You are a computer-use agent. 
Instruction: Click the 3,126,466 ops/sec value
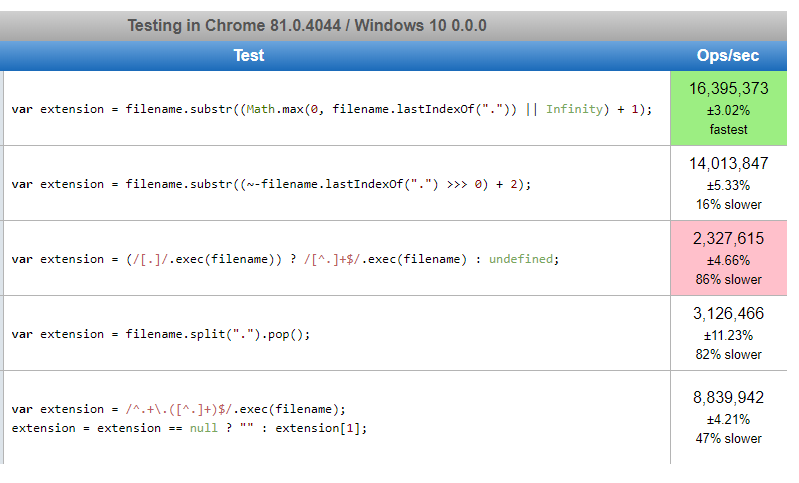pyautogui.click(x=728, y=314)
